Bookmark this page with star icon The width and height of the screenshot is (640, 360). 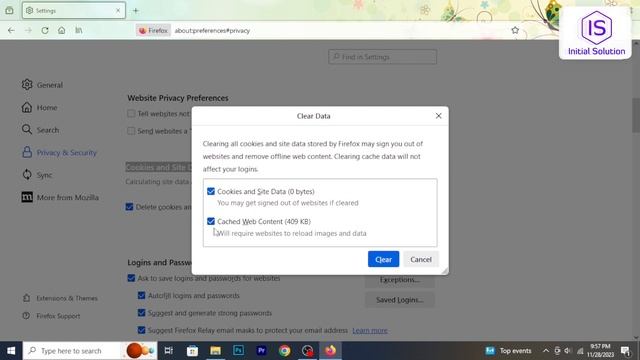[515, 30]
